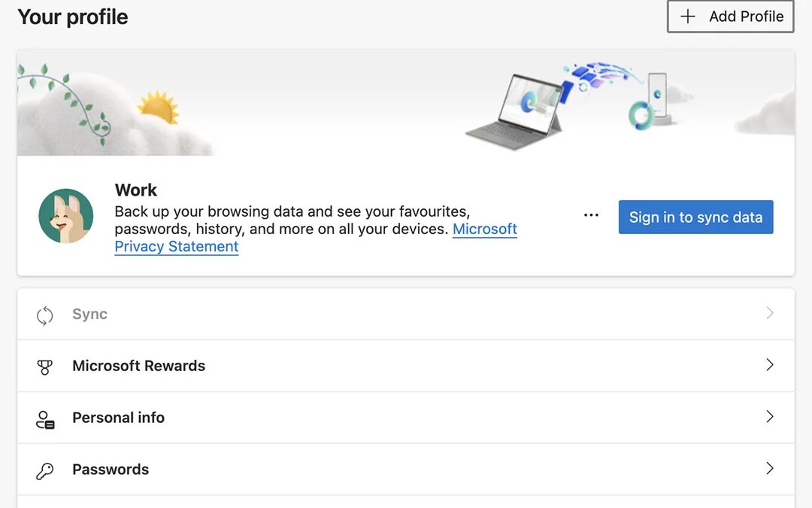The height and width of the screenshot is (508, 812).
Task: Click the Add Profile button label
Action: click(x=746, y=17)
